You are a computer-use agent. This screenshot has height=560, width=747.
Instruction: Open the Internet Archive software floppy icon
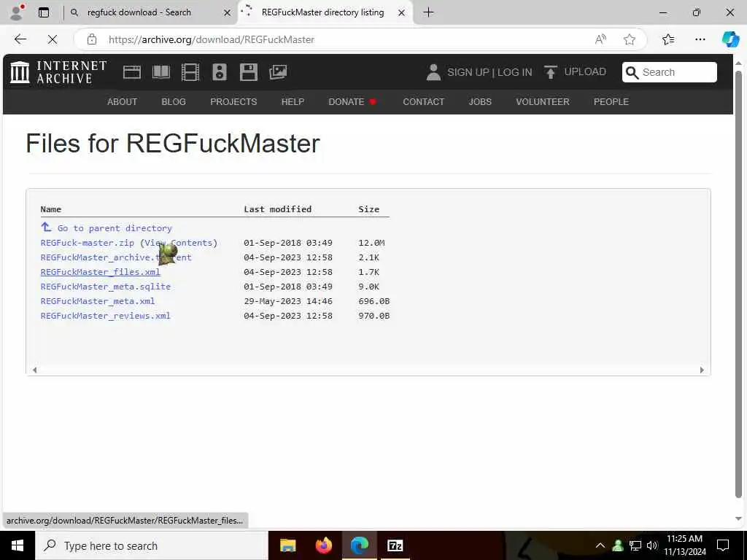point(248,72)
